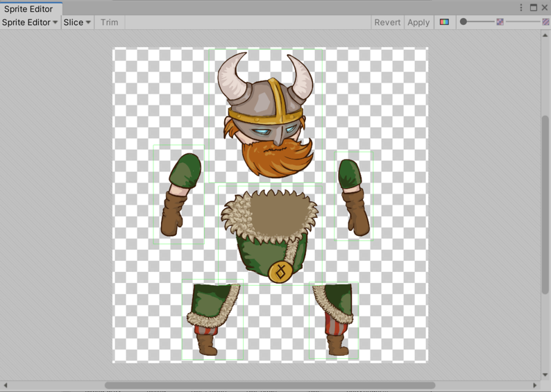The image size is (551, 392).
Task: Click the zoom slider handle
Action: click(464, 22)
